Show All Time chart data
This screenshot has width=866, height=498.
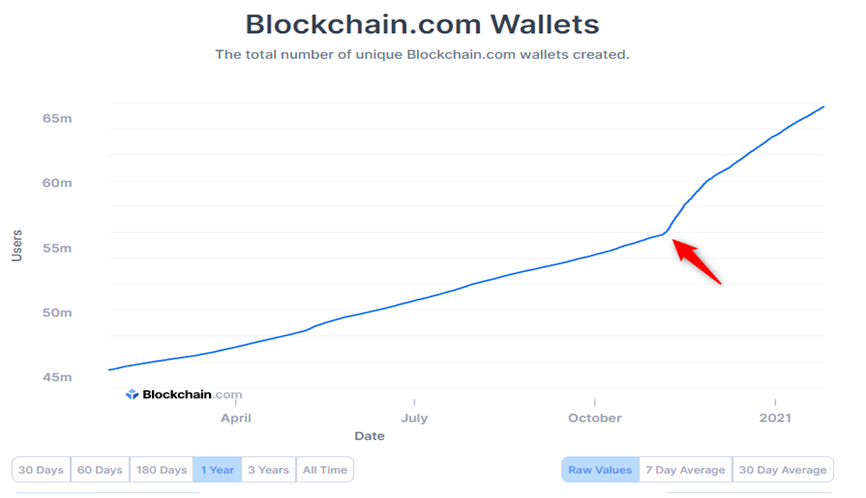tap(325, 470)
